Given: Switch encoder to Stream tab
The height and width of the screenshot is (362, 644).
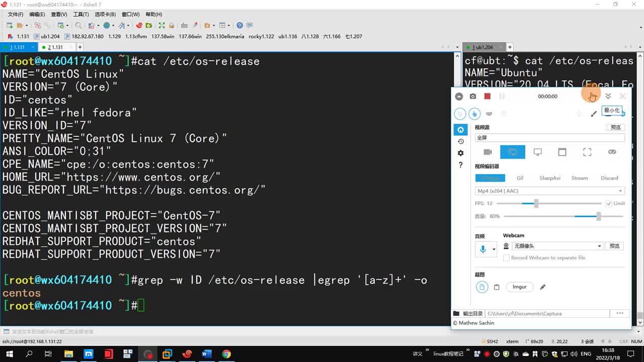Looking at the screenshot, I should pos(580,178).
